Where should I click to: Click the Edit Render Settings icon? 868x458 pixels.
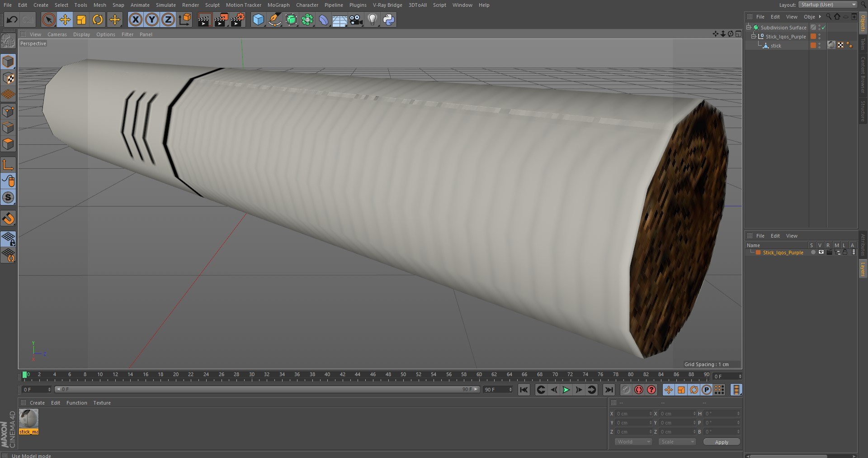[237, 19]
